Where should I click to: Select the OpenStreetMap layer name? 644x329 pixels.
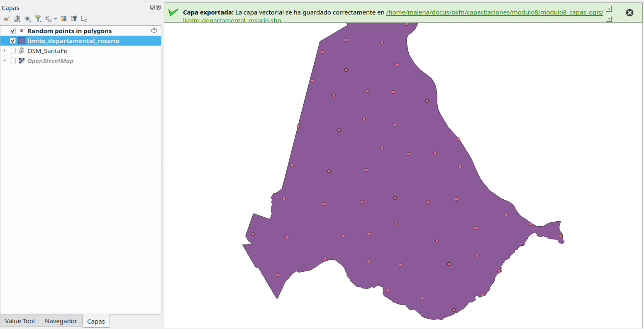[x=50, y=61]
